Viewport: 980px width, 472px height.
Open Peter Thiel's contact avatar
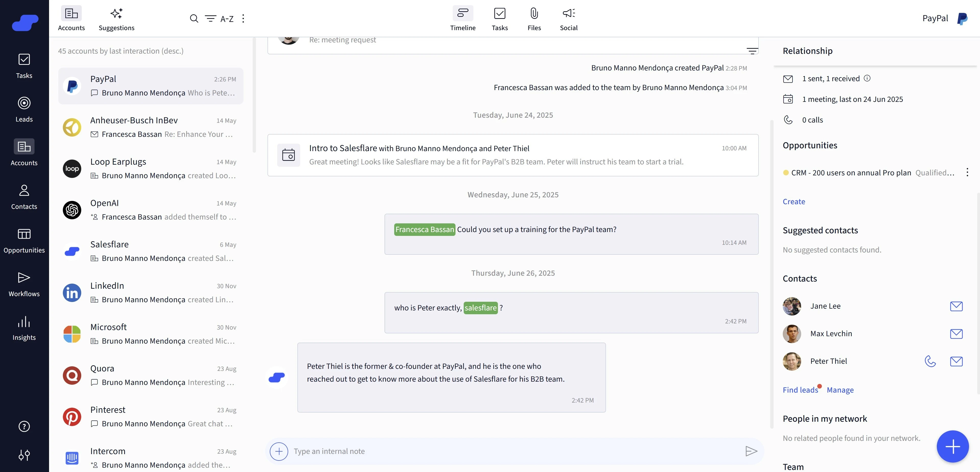792,361
